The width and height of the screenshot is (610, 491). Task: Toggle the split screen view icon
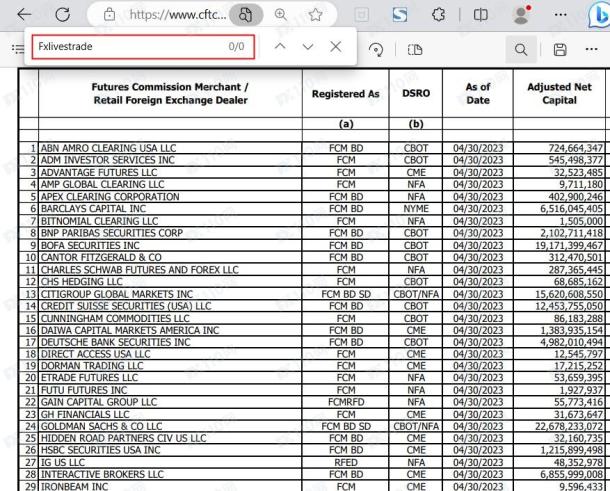(480, 15)
